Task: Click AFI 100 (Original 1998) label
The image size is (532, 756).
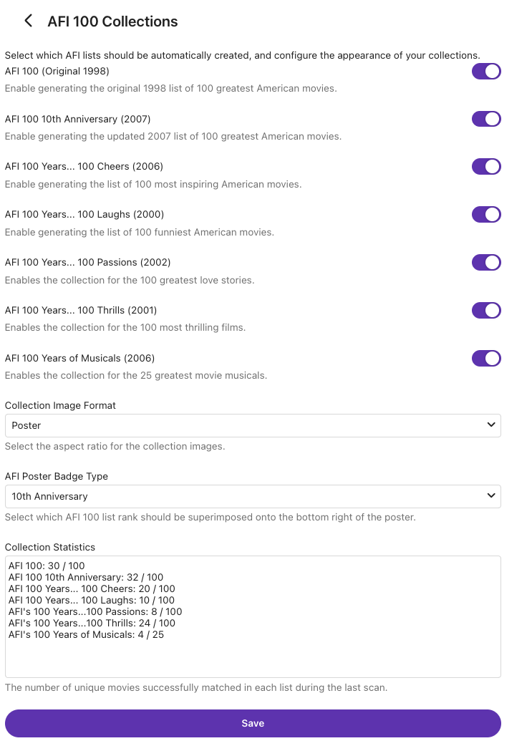Action: click(57, 72)
